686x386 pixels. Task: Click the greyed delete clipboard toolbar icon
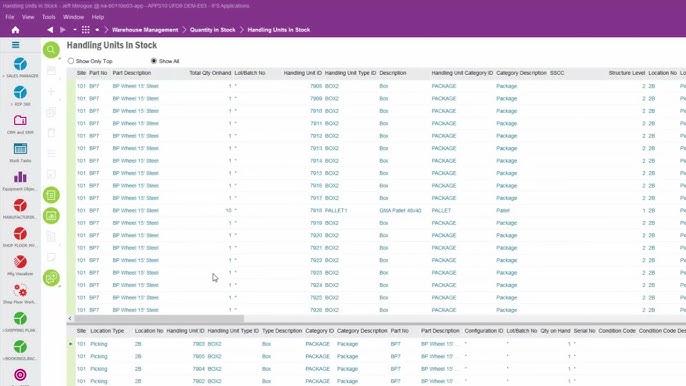tap(51, 133)
